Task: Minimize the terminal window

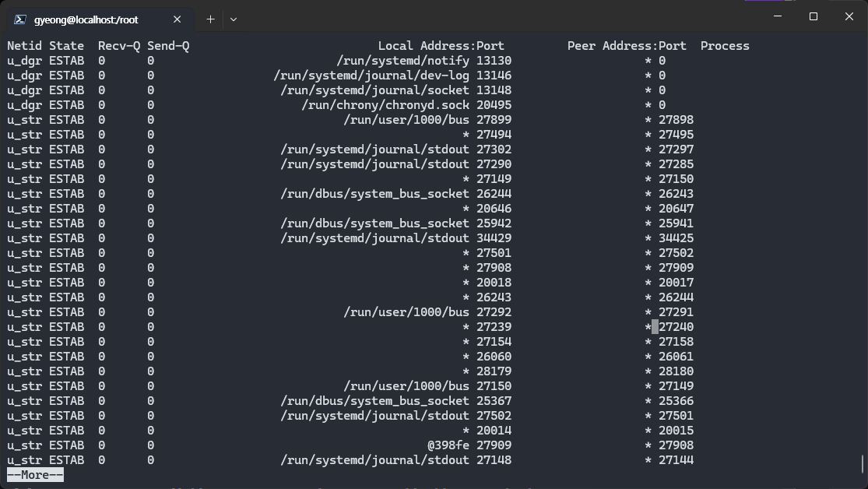Action: [x=778, y=16]
